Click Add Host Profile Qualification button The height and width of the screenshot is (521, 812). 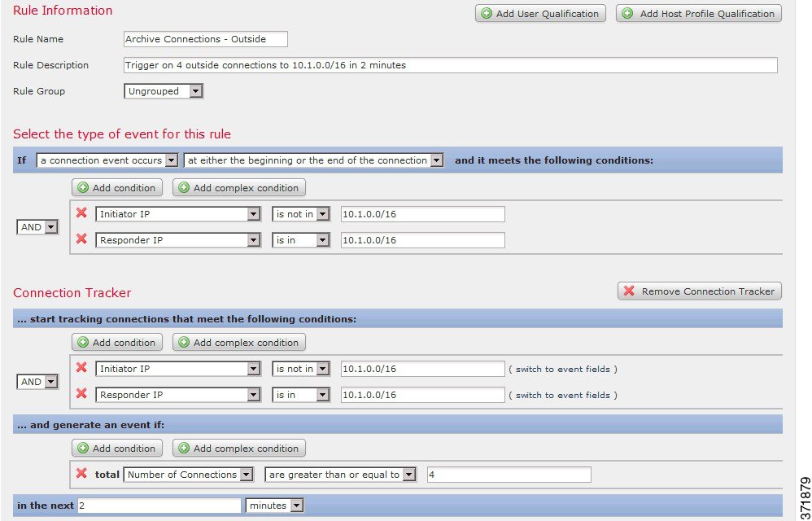coord(699,14)
